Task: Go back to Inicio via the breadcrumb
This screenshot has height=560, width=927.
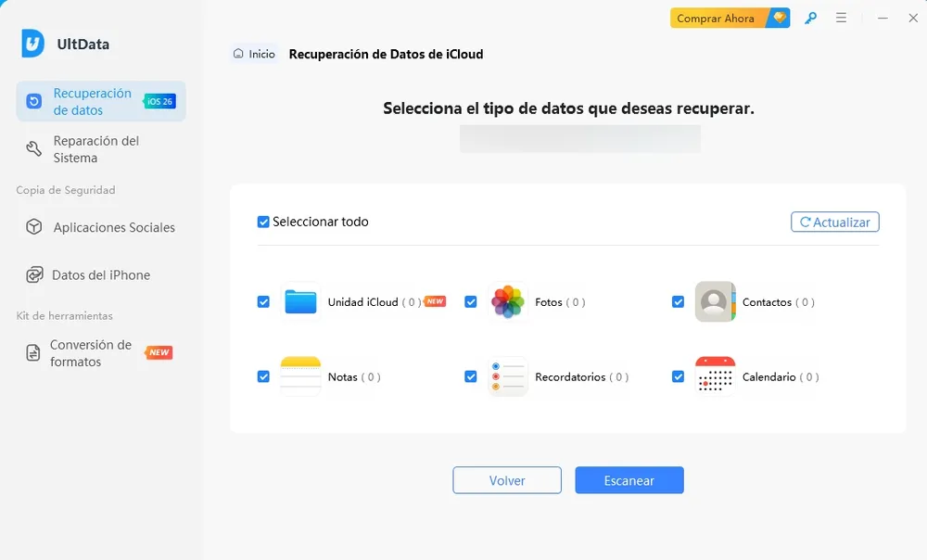Action: [x=254, y=54]
